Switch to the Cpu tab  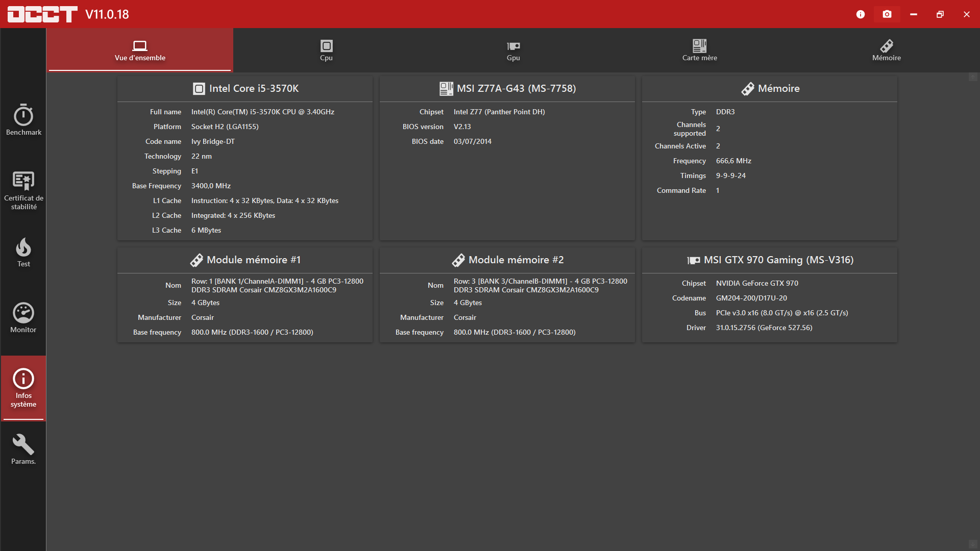[x=326, y=51]
